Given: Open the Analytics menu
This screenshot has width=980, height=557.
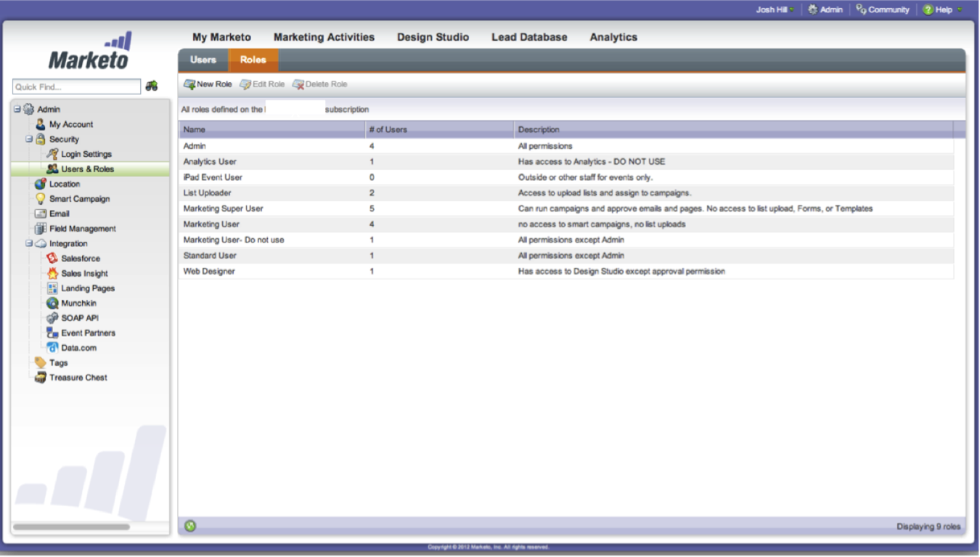Looking at the screenshot, I should pos(613,37).
